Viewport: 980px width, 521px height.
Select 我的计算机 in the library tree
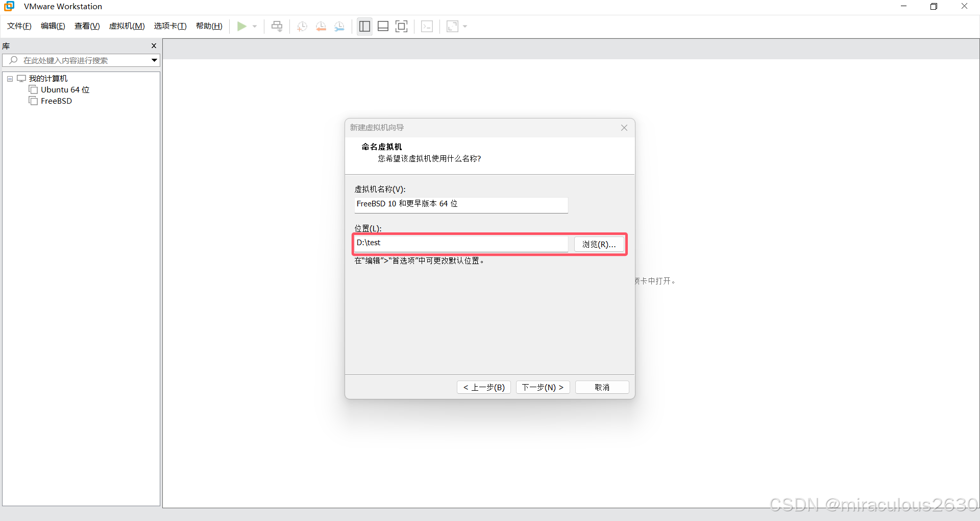click(x=48, y=79)
